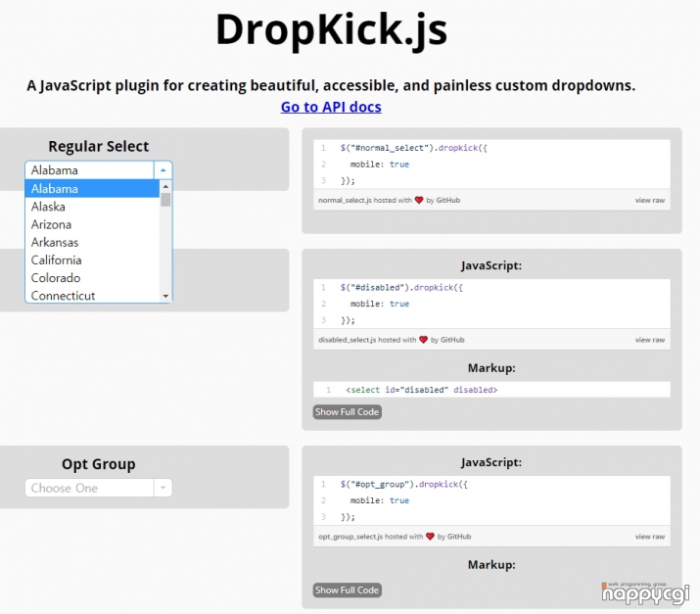Pick Connecticut from the list
Viewport: 700px width, 614px height.
coord(92,295)
